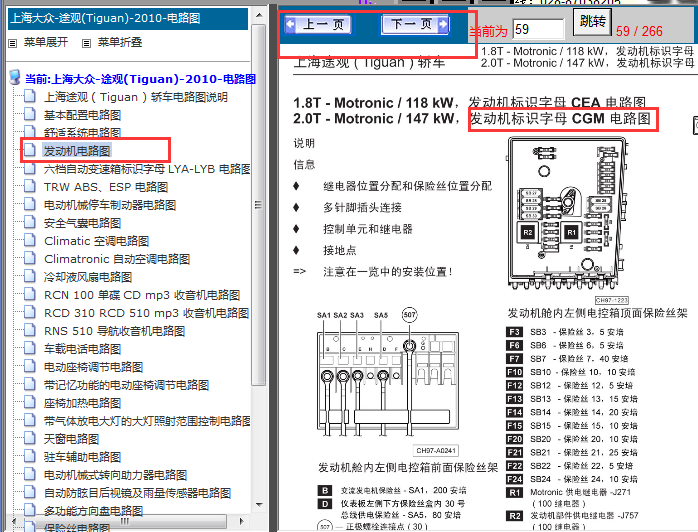698x532 pixels.
Task: Go to previous page with 上一页 button
Action: [318, 24]
